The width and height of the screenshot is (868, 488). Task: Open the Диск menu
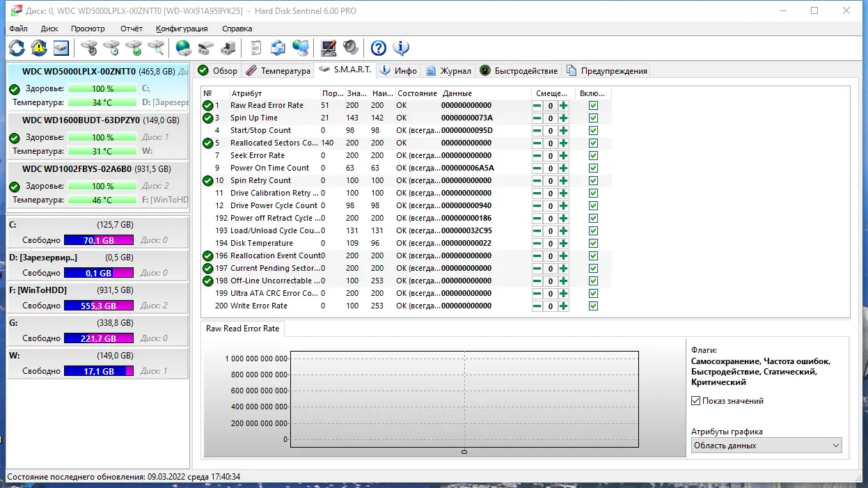(x=49, y=29)
